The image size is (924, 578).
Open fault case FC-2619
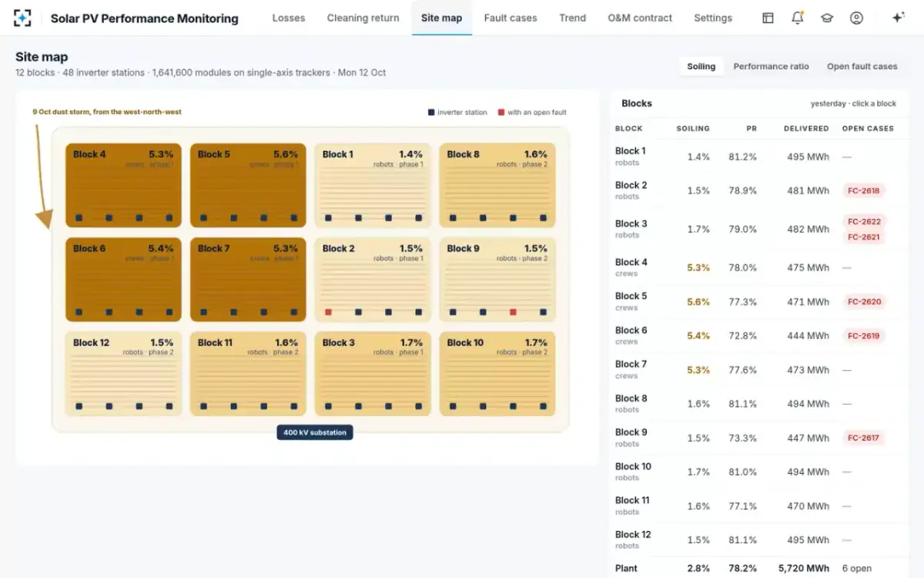click(864, 335)
